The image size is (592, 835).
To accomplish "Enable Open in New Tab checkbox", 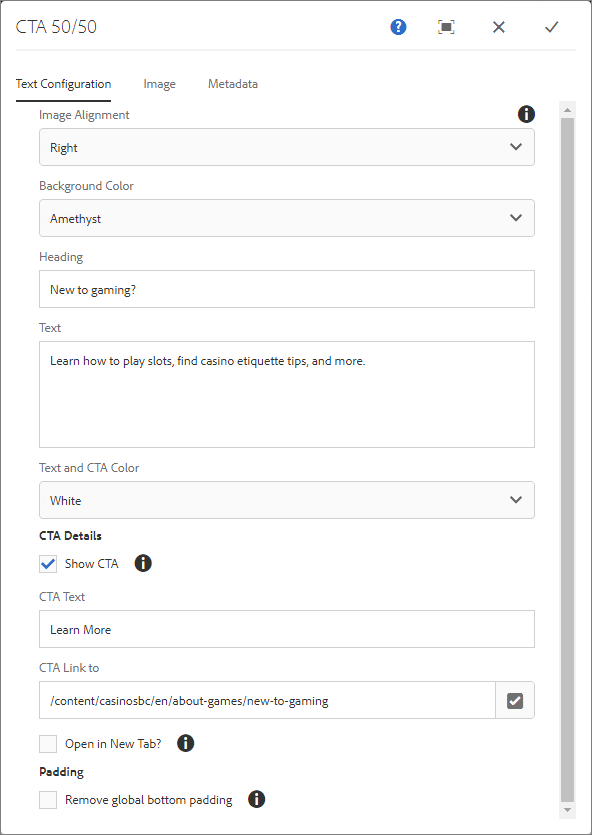I will pos(48,743).
